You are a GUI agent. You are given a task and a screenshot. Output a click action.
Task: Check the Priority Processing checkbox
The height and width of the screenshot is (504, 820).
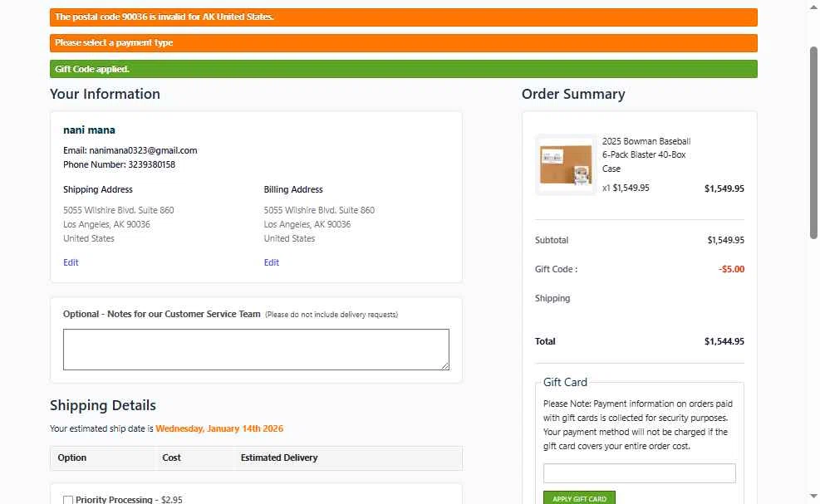[68, 500]
